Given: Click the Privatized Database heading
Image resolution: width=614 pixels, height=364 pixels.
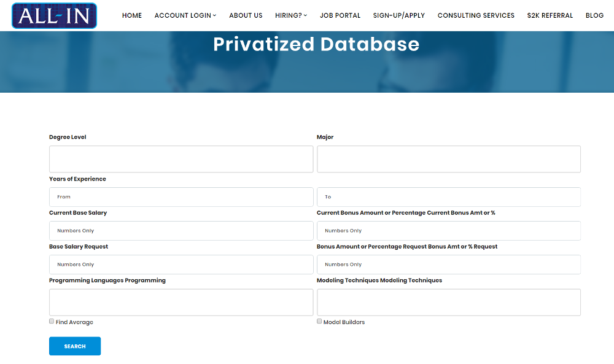Looking at the screenshot, I should click(316, 44).
